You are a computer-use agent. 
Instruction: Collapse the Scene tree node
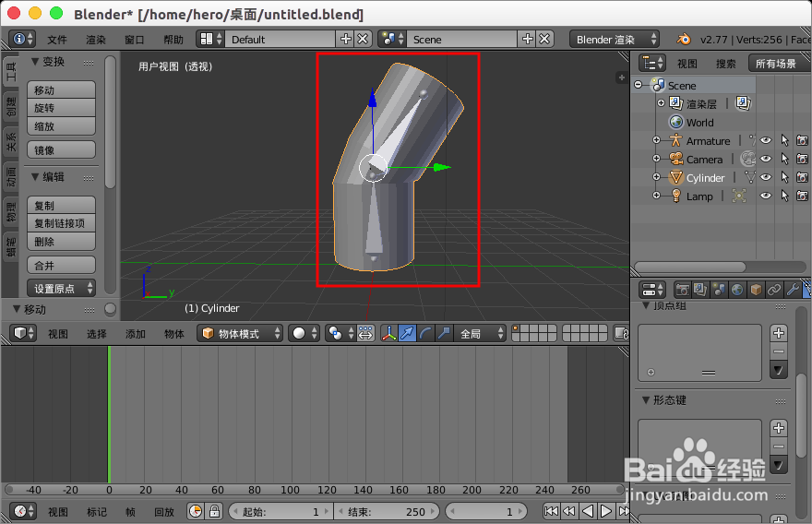638,84
